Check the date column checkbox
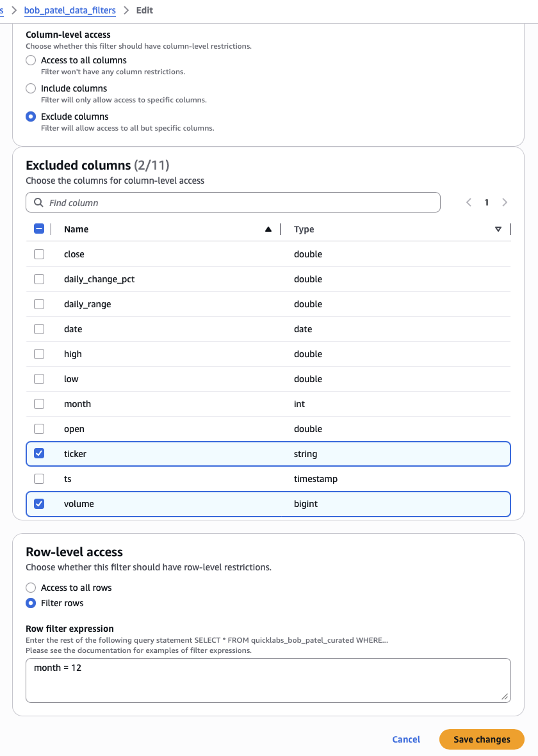This screenshot has height=756, width=538. click(39, 329)
